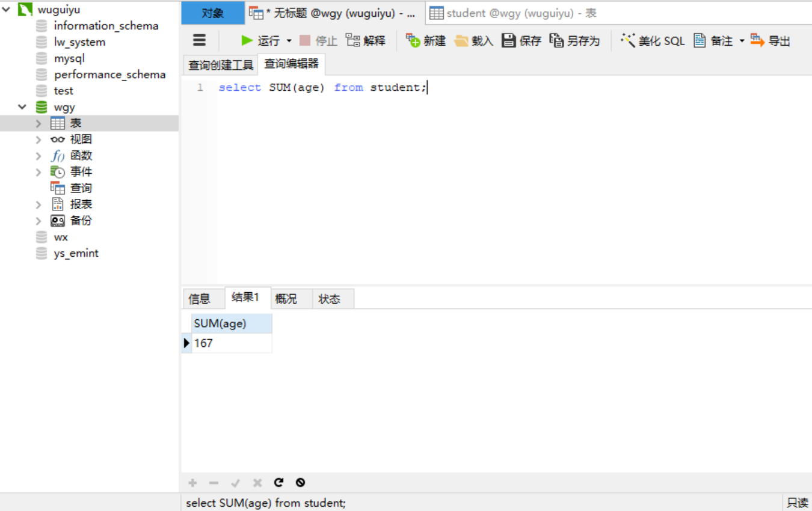Switch to the 对象 tab
This screenshot has width=812, height=511.
point(213,13)
